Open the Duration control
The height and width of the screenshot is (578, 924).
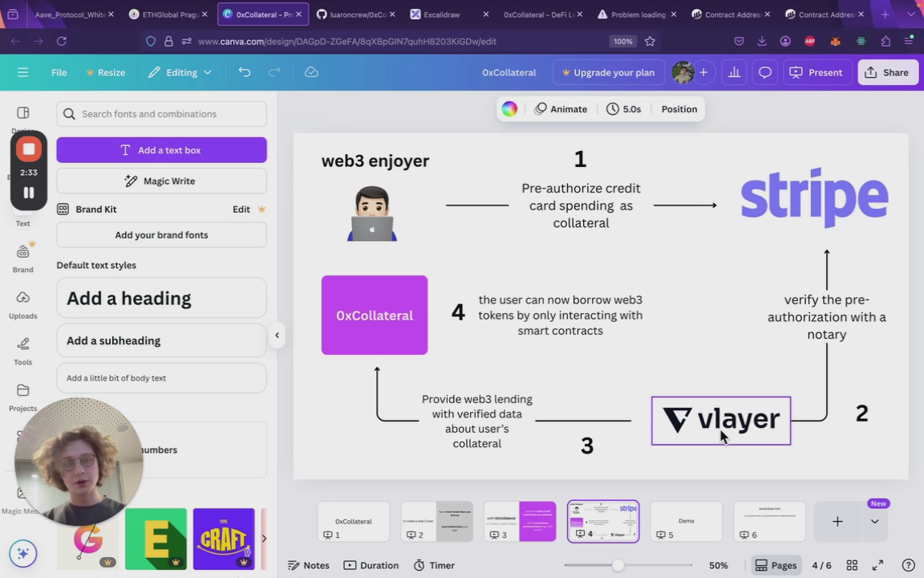[371, 565]
